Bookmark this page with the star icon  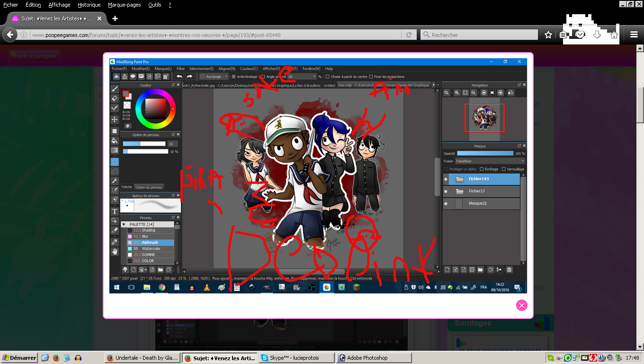pos(548,35)
